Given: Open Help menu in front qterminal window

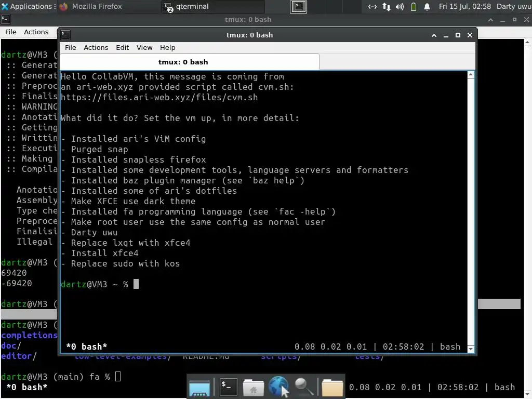Looking at the screenshot, I should (x=168, y=47).
